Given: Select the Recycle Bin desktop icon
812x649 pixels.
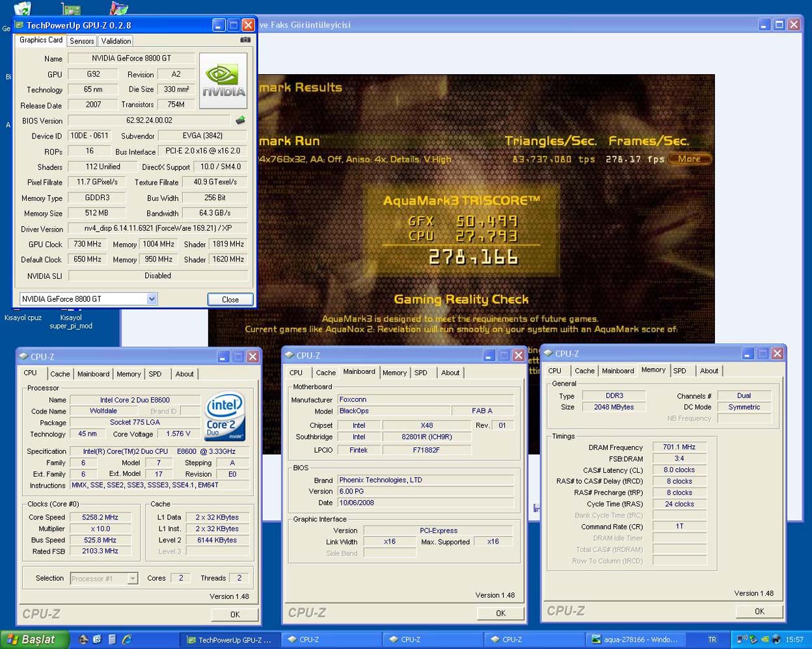Looking at the screenshot, I should click(x=23, y=8).
